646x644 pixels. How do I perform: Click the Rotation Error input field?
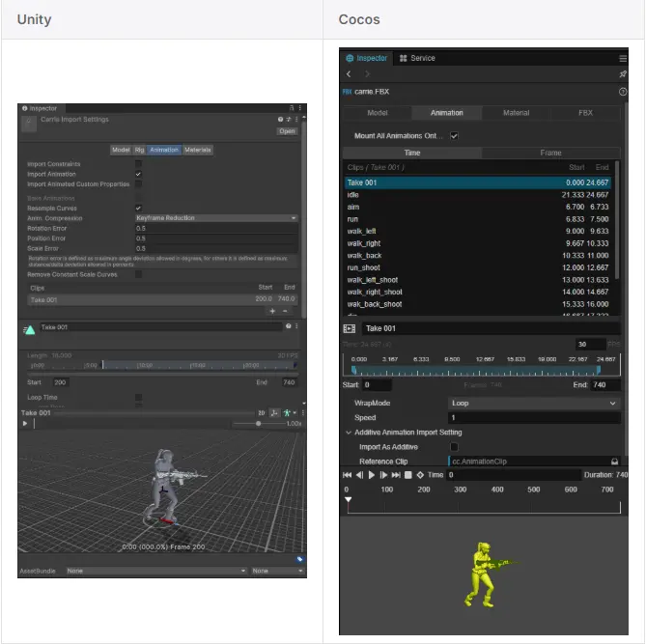coord(216,228)
